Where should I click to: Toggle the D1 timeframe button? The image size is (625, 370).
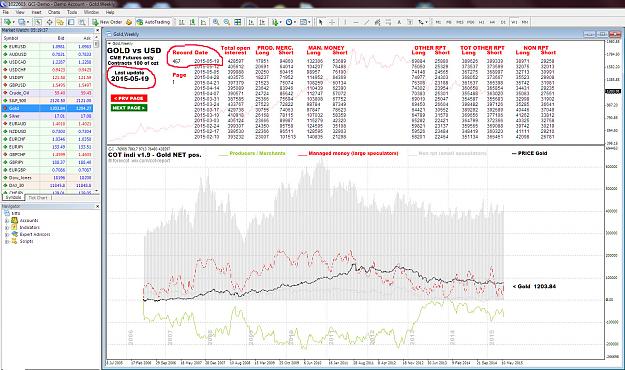coord(503,22)
